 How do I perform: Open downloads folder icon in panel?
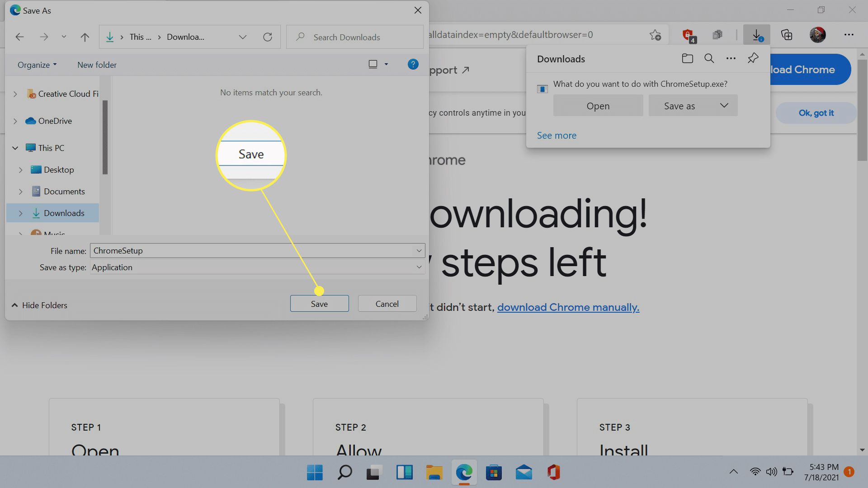pyautogui.click(x=687, y=58)
